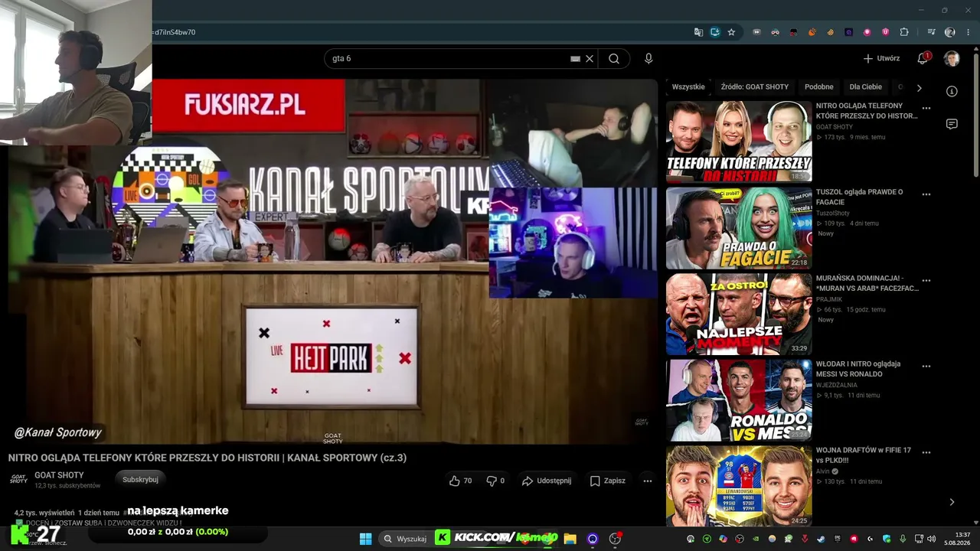The width and height of the screenshot is (980, 551).
Task: Open the Windows Start menu
Action: click(x=365, y=539)
